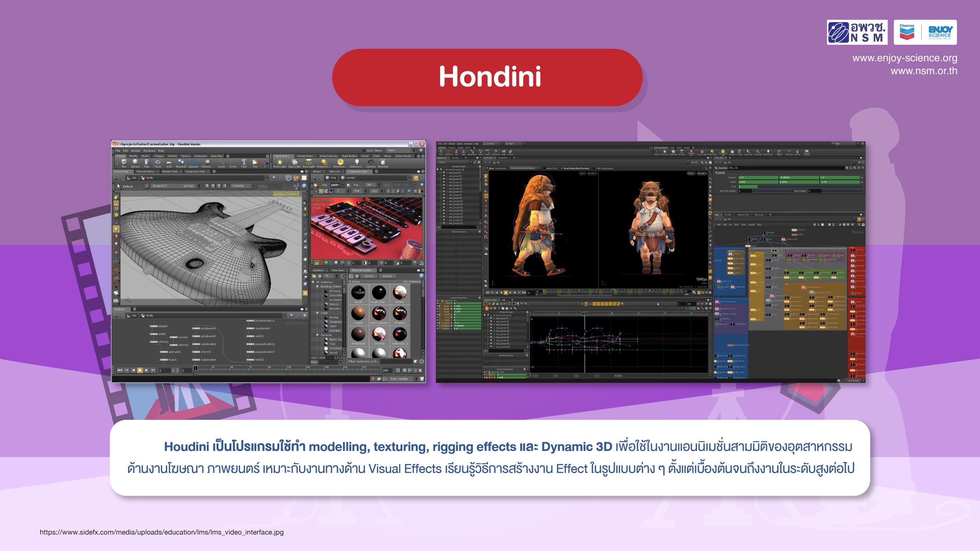Click the Camera shelf tool

(x=370, y=162)
